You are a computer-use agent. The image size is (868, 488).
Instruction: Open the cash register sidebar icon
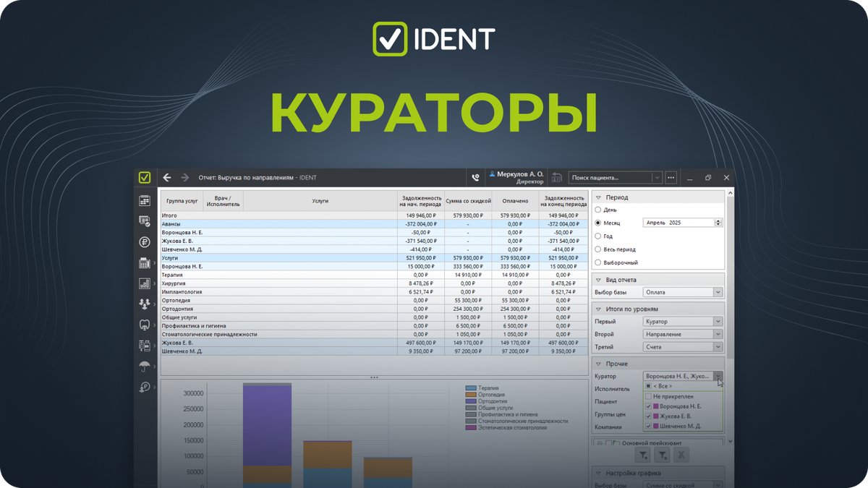pos(145,263)
